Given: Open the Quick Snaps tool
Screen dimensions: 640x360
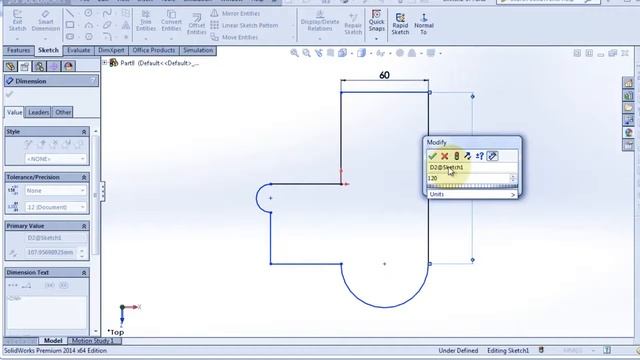Looking at the screenshot, I should click(376, 21).
